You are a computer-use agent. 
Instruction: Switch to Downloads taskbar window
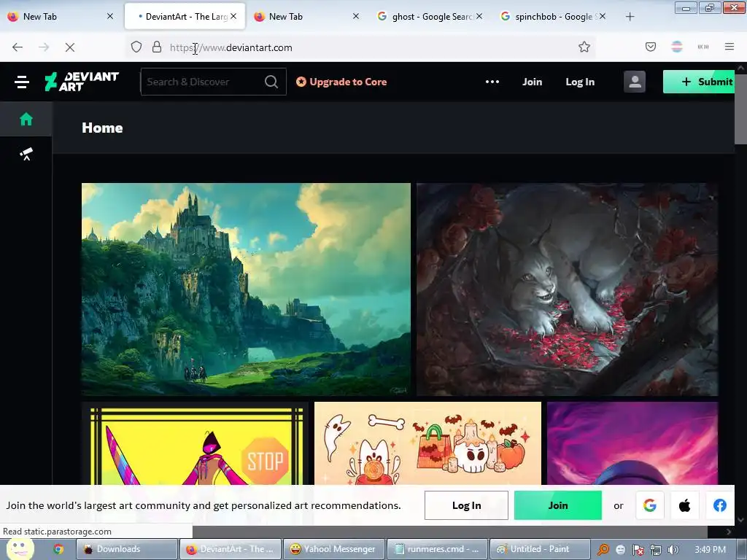coord(127,549)
